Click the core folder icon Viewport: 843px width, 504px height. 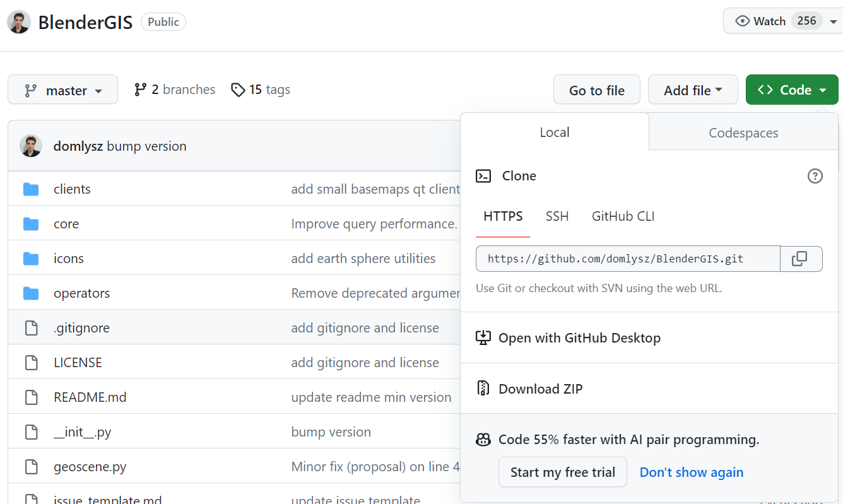click(x=31, y=224)
